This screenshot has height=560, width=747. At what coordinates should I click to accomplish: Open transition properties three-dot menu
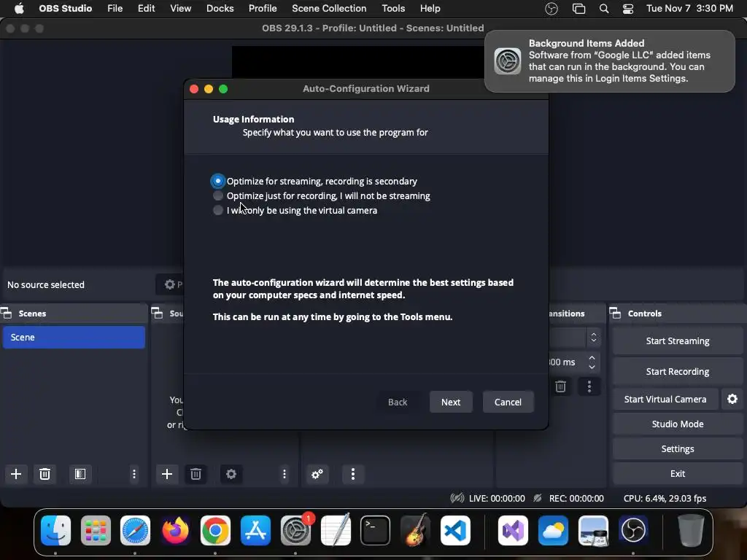tap(589, 386)
